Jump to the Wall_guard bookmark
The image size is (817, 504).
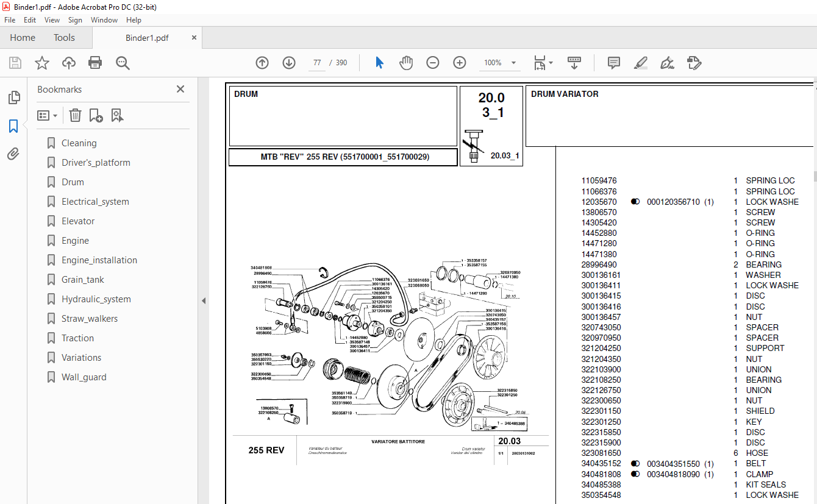click(x=84, y=377)
